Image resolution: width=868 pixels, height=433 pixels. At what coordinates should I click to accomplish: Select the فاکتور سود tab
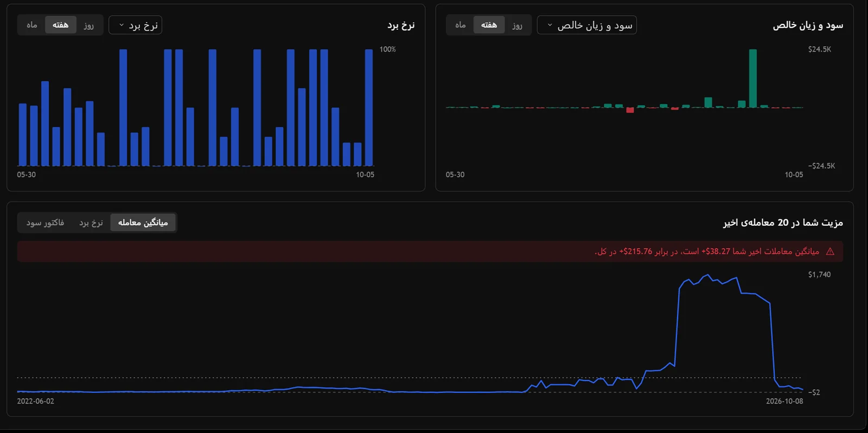coord(45,222)
